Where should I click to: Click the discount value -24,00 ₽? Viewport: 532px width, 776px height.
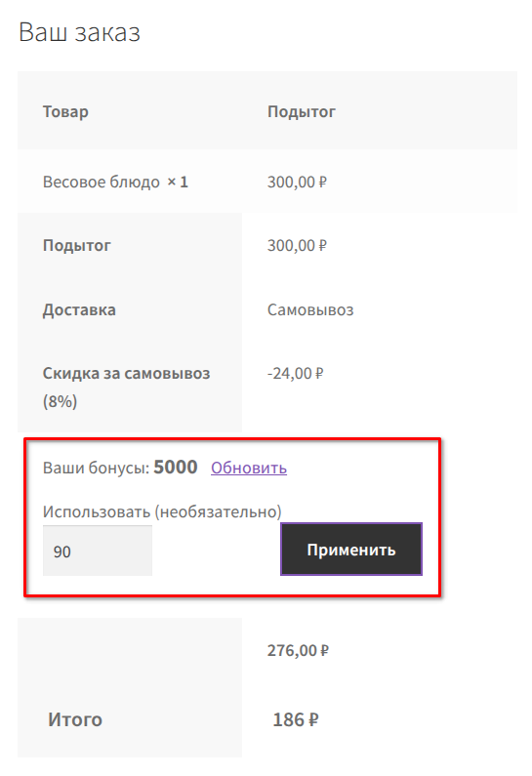point(295,373)
